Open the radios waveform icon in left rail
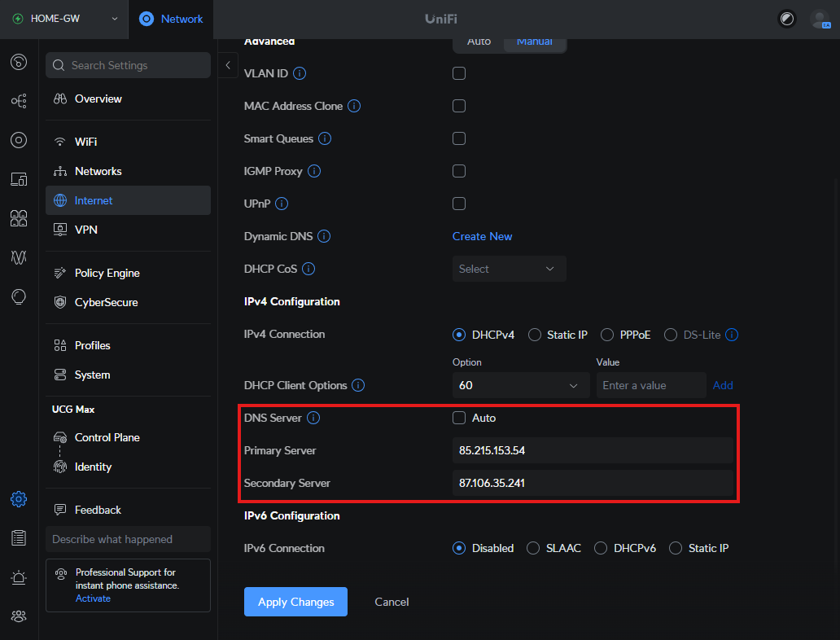Viewport: 840px width, 640px height. (19, 257)
